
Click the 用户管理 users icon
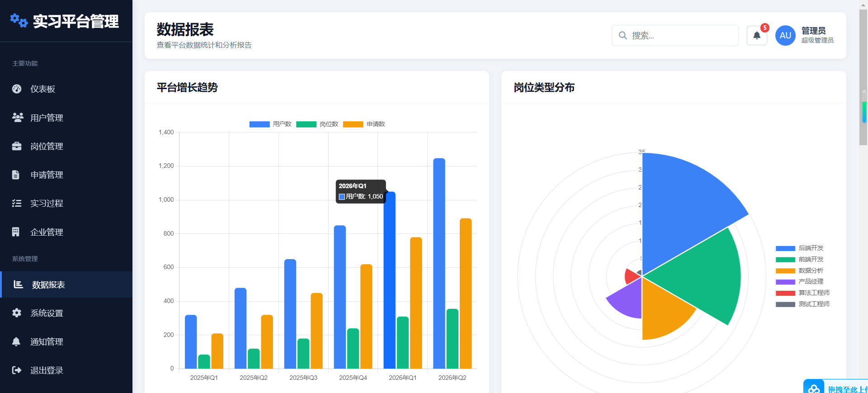click(x=18, y=118)
